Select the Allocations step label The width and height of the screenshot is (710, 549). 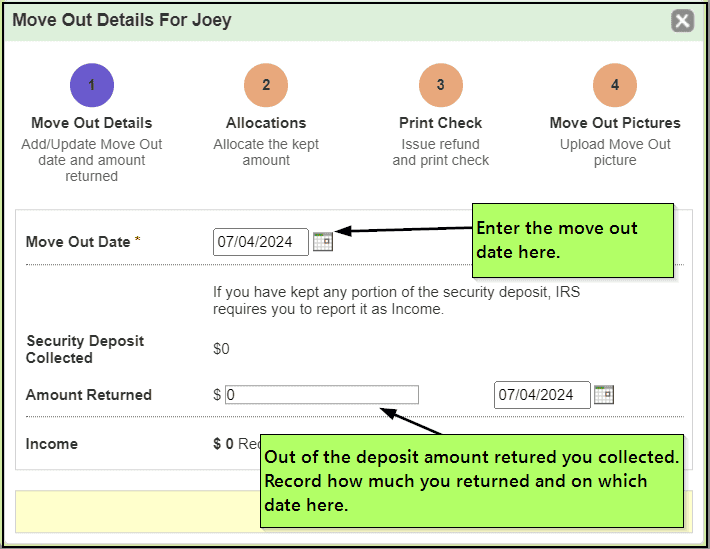266,123
